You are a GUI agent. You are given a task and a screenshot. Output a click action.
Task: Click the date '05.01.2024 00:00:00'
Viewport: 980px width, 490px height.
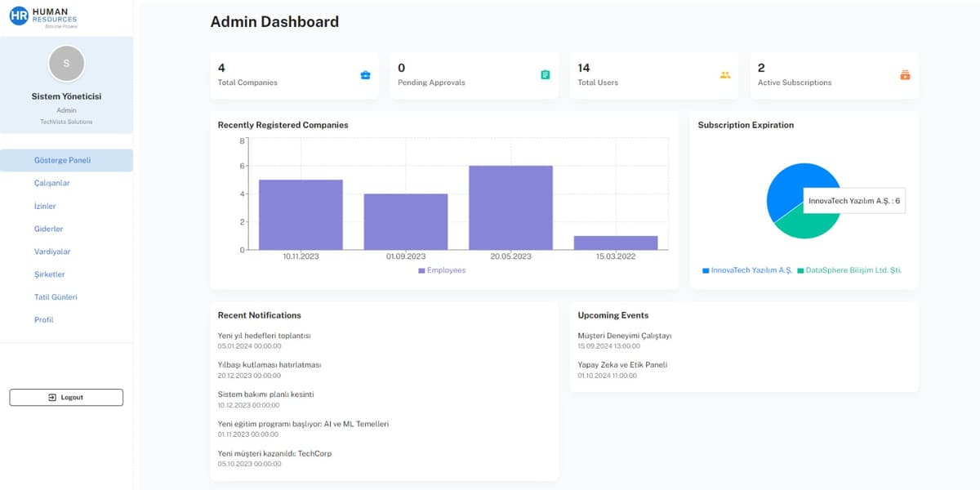[249, 346]
